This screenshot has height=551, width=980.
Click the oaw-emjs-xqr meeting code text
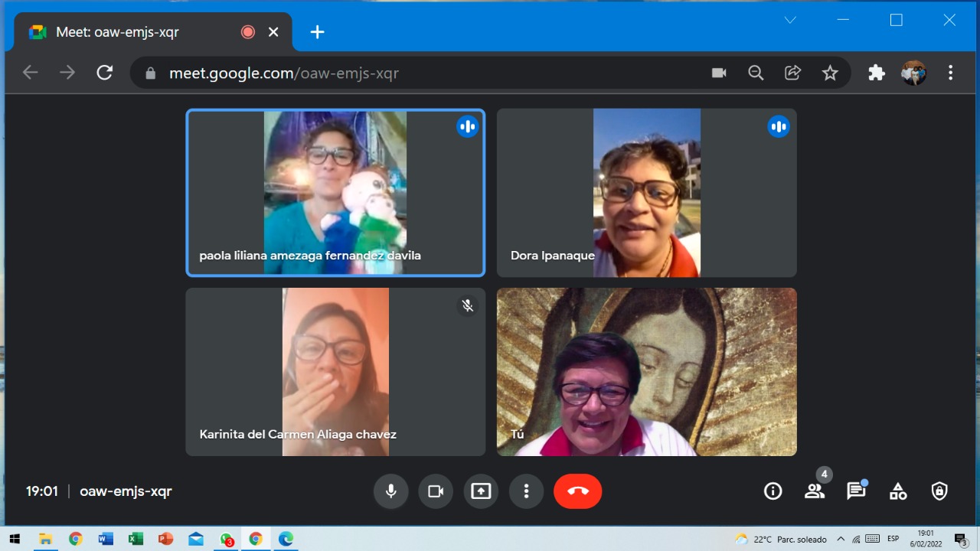(126, 491)
